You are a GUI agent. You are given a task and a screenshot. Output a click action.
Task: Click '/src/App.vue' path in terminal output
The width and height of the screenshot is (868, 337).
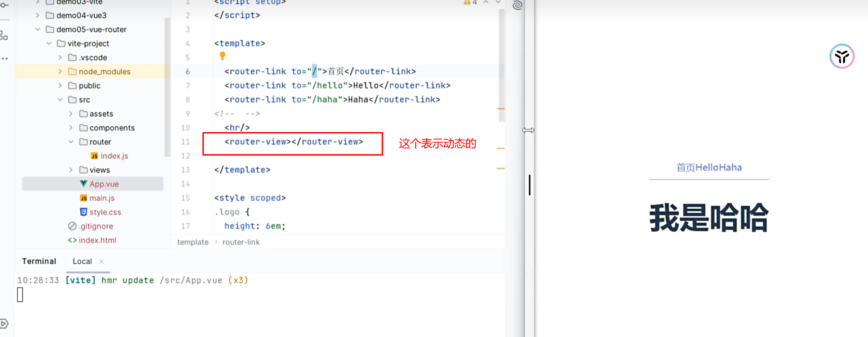[191, 280]
